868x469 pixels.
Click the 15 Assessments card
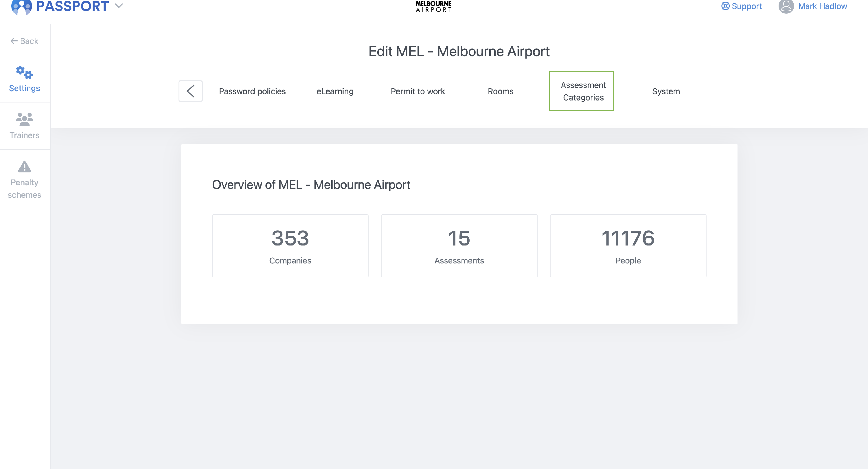click(x=459, y=246)
